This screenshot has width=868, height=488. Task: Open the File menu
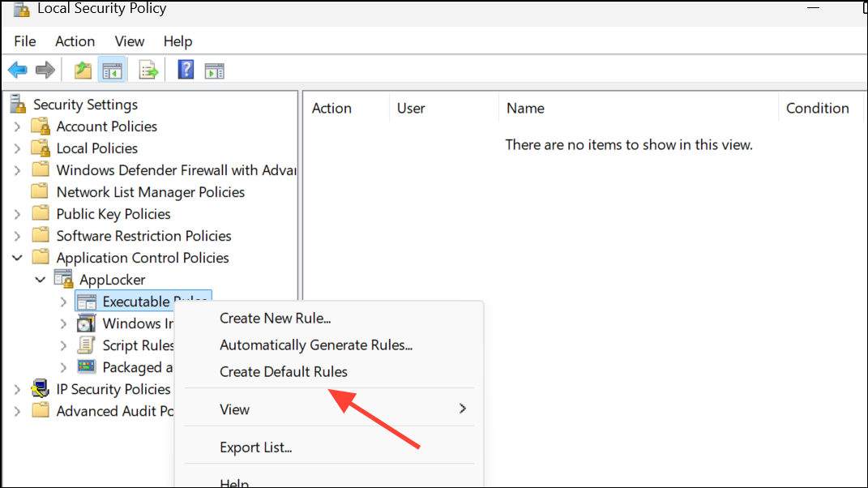tap(25, 41)
